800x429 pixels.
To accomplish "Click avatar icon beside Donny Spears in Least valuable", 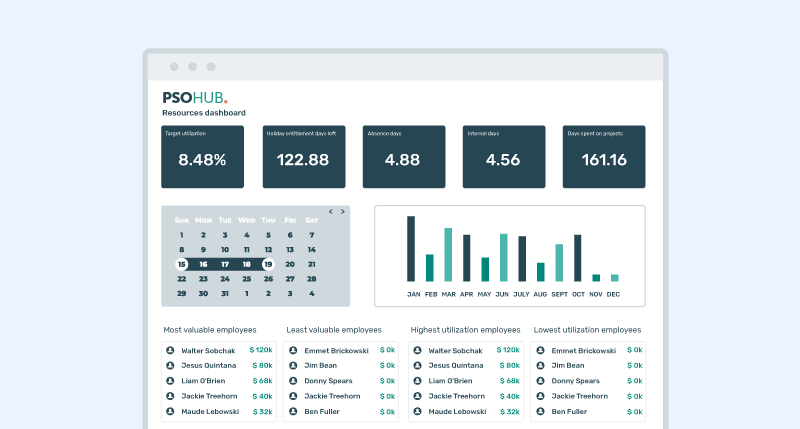I will 293,381.
